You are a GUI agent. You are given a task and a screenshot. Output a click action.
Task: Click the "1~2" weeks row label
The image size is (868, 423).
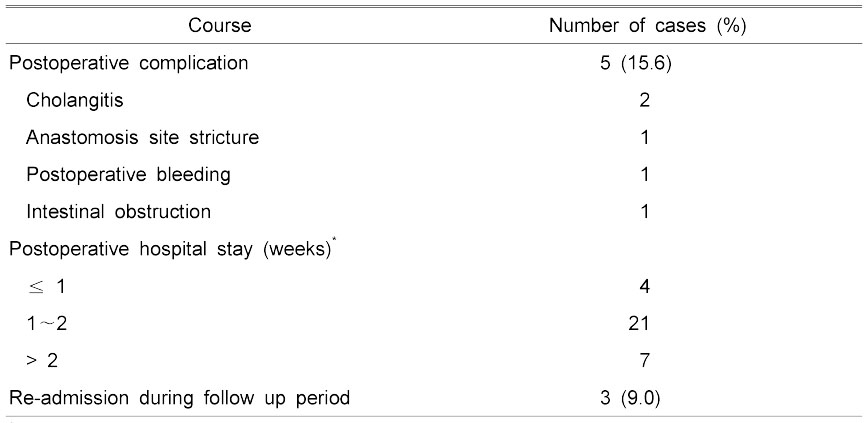pos(49,324)
